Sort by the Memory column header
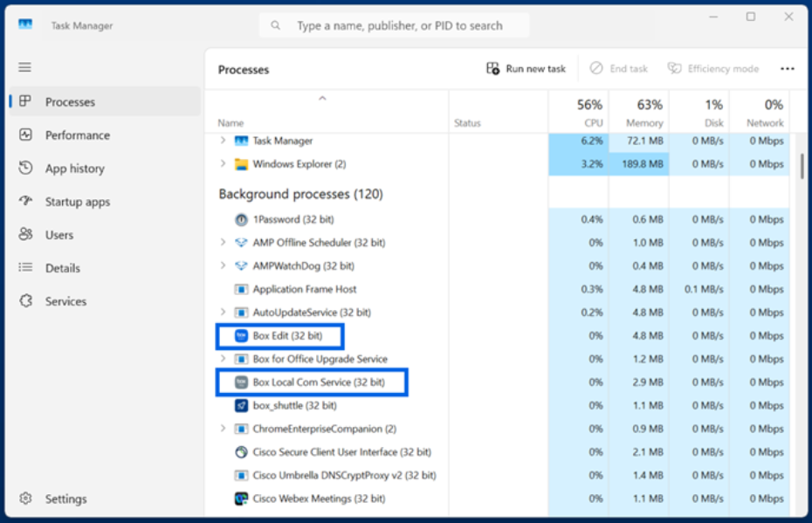Viewport: 812px width, 523px height. 639,113
